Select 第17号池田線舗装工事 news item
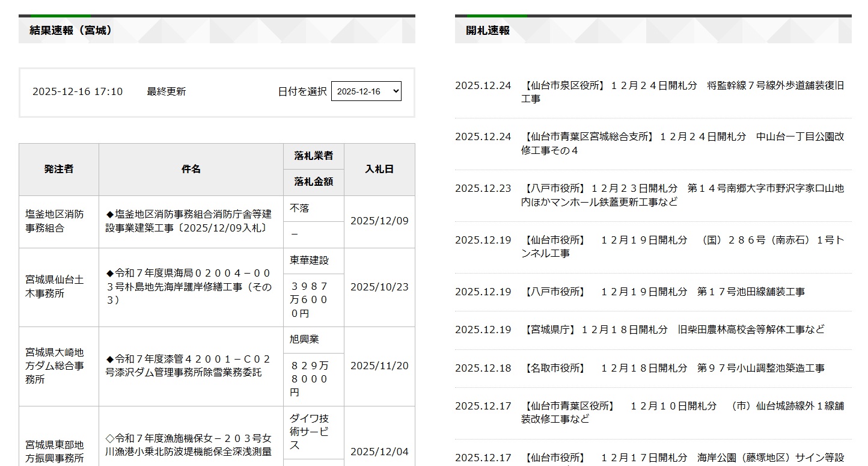This screenshot has height=466, width=868. (663, 292)
